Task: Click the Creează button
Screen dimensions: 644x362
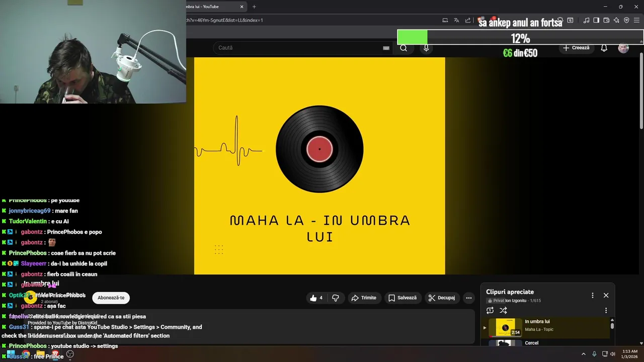Action: tap(576, 48)
